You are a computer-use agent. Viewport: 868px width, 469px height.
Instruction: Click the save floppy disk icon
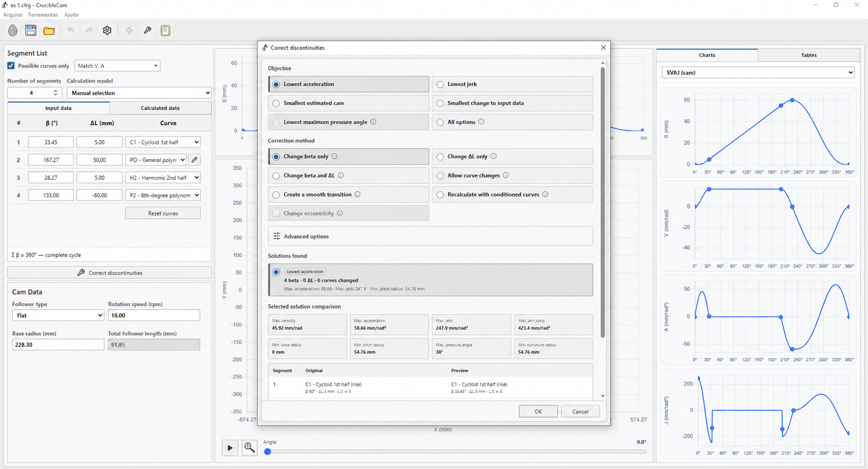click(x=31, y=31)
